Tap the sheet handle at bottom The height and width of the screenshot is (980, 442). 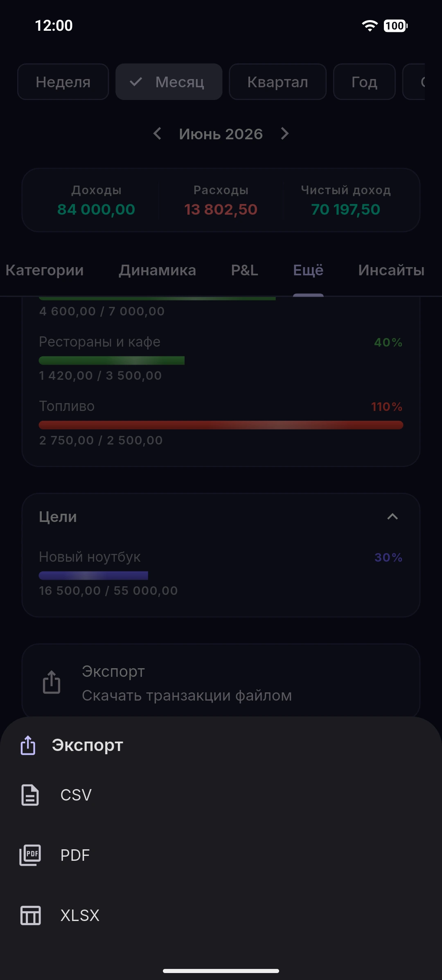pos(221,971)
